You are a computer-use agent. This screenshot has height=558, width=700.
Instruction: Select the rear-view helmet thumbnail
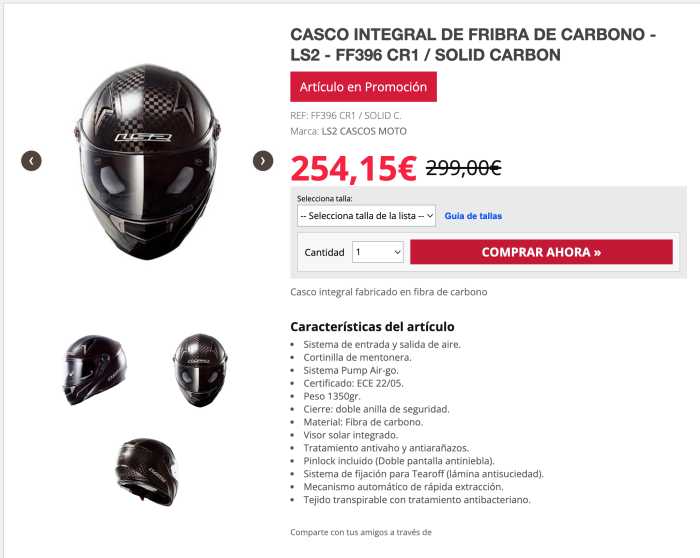tap(146, 471)
